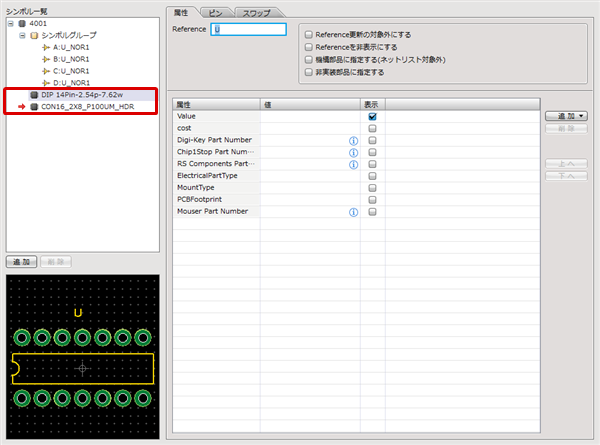Enable display checkbox for MountType

(x=372, y=188)
